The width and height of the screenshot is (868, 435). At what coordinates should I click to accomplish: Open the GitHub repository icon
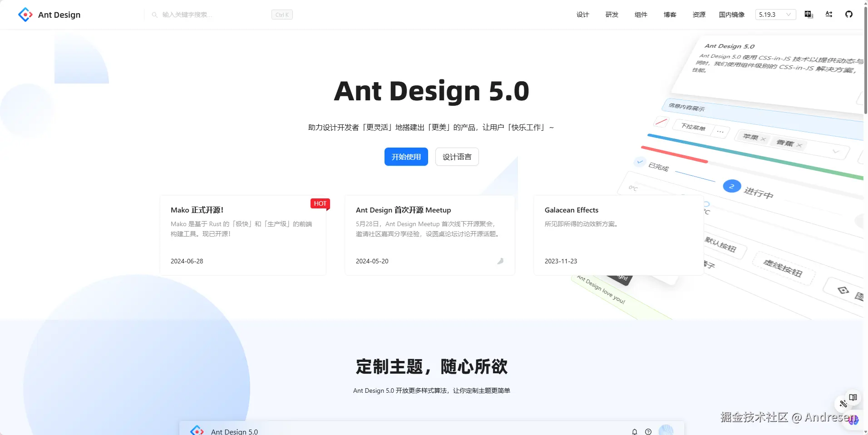[848, 15]
